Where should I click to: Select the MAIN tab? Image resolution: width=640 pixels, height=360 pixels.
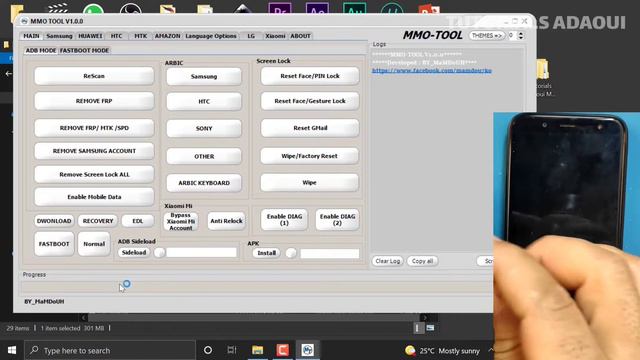point(31,36)
